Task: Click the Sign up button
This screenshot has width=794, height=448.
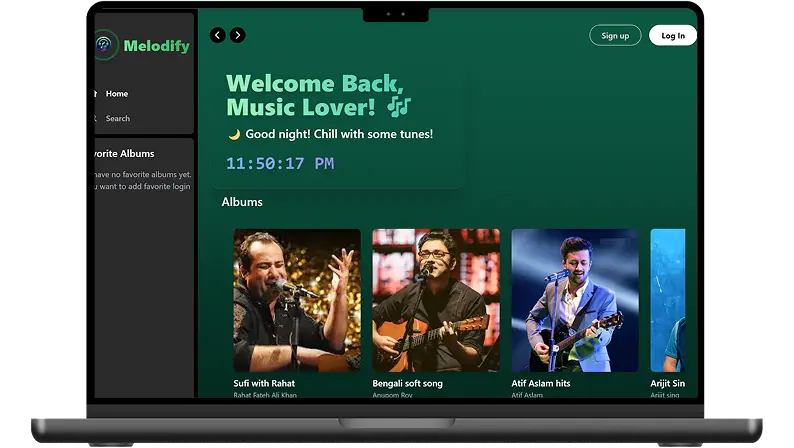Action: tap(615, 35)
